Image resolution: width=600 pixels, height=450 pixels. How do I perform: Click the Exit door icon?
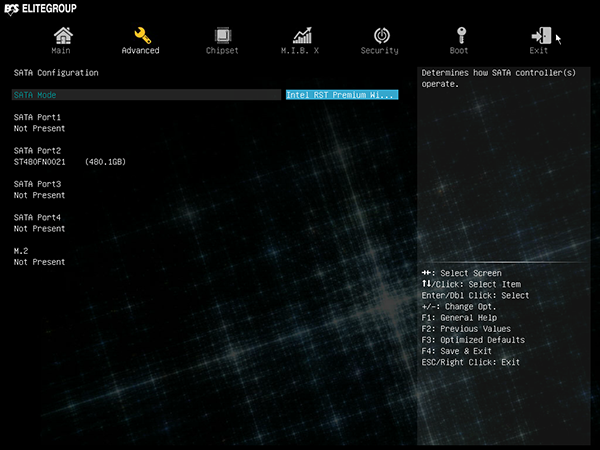(x=541, y=36)
